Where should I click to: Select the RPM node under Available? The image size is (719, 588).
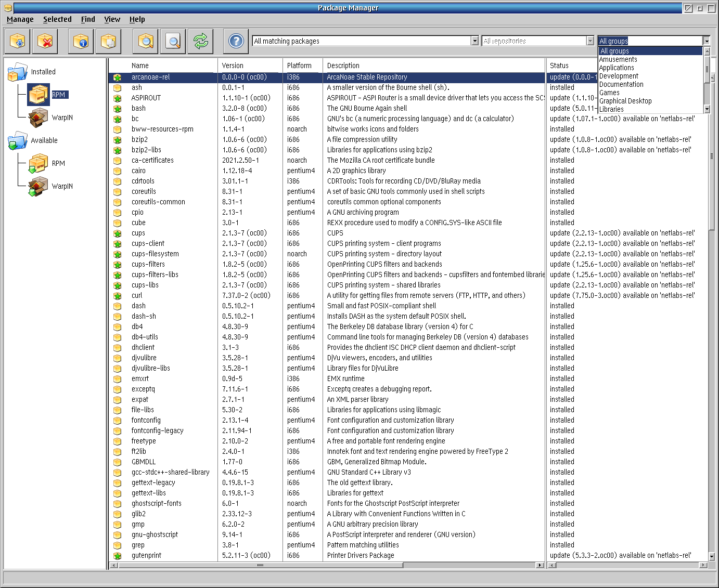click(58, 163)
